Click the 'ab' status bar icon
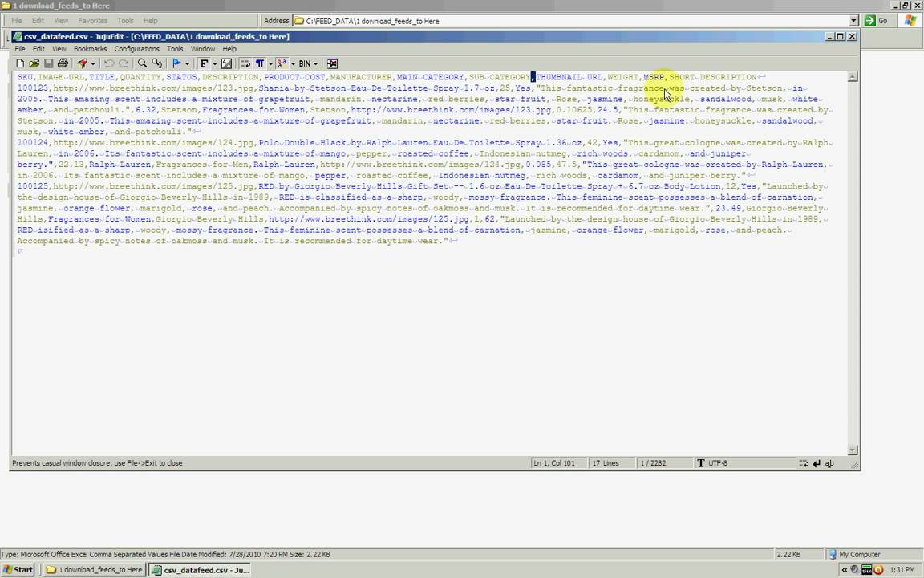Viewport: 924px width, 578px height. (829, 463)
